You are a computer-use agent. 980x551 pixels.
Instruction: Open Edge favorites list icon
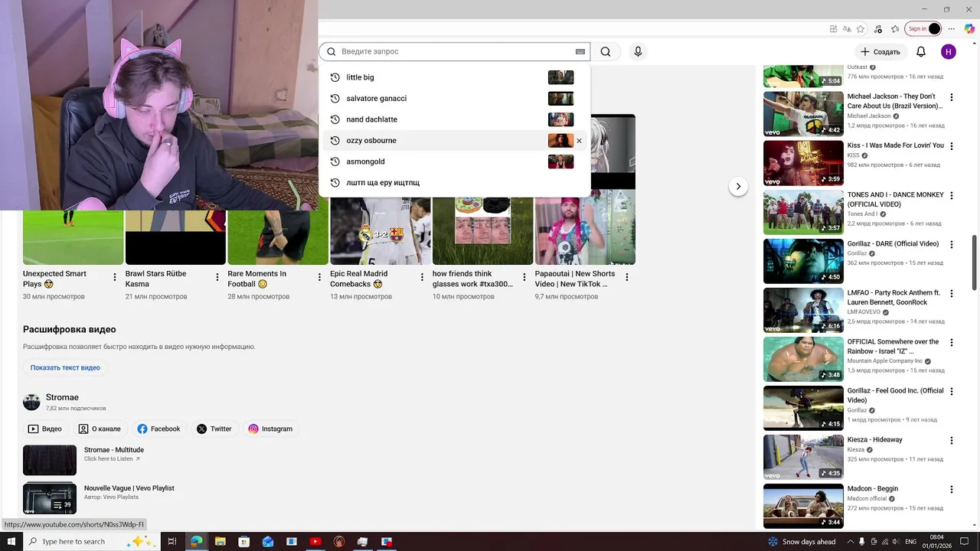[x=894, y=29]
